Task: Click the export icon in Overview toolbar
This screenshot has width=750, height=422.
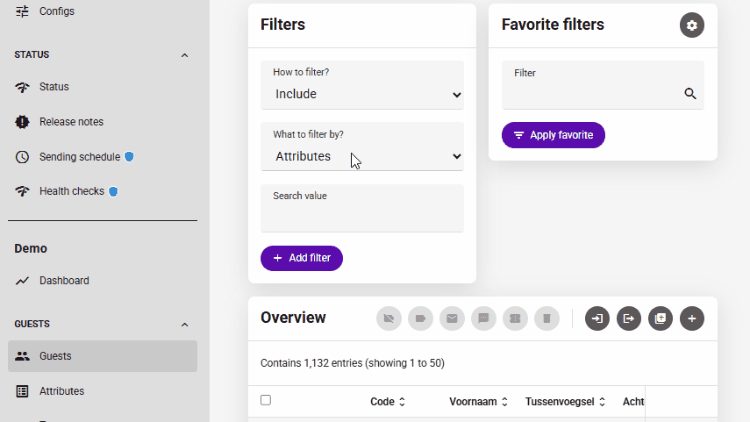Action: click(x=628, y=319)
